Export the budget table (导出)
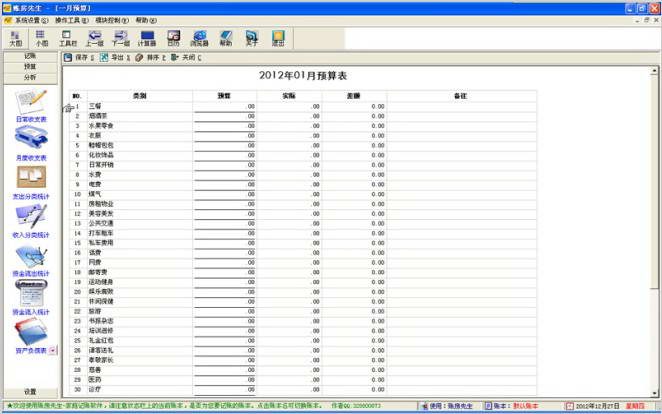This screenshot has width=662, height=414. (115, 57)
